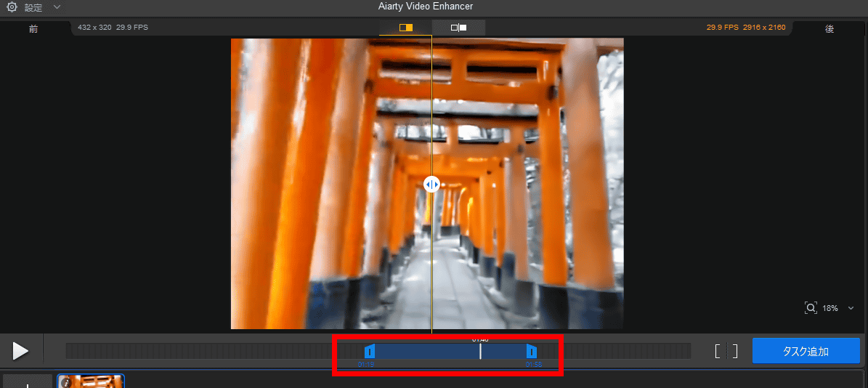Click the add video plus button
868x388 pixels.
point(28,382)
